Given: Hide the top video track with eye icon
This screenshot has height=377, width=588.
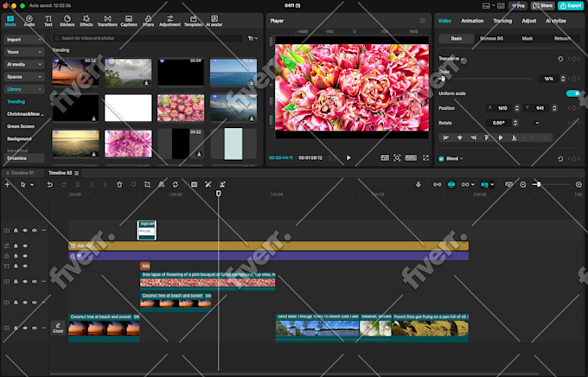Looking at the screenshot, I should 25,230.
